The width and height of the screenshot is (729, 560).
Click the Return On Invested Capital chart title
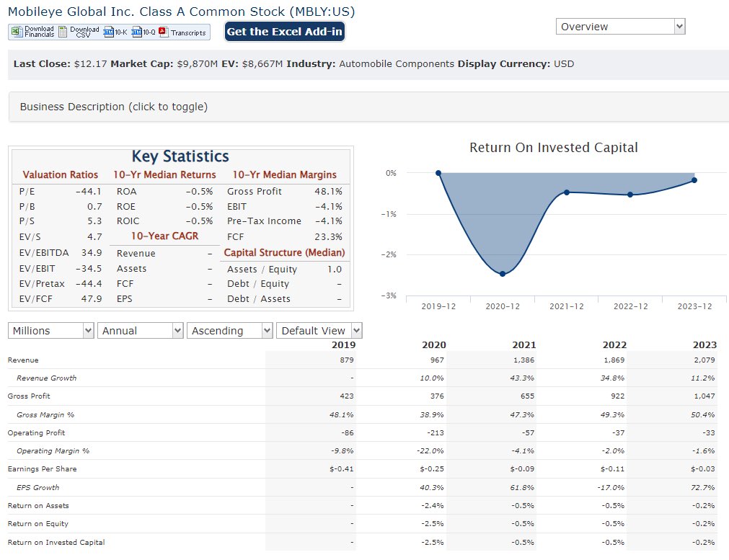[x=553, y=148]
